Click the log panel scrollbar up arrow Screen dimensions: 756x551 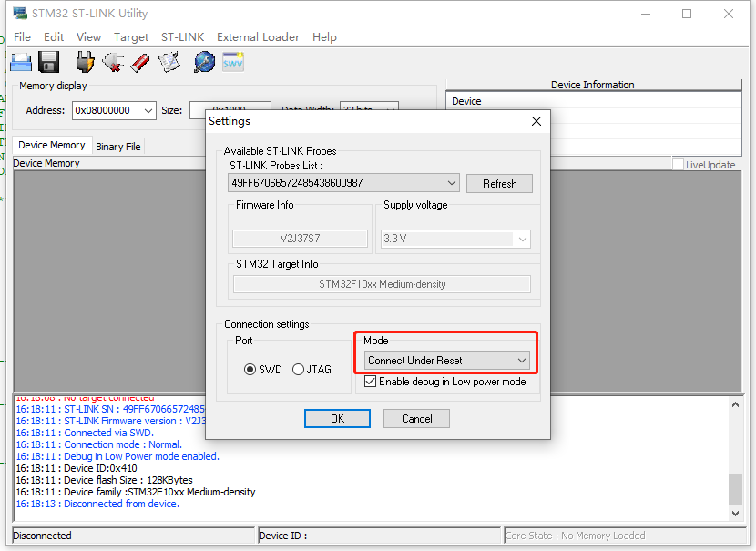click(x=735, y=405)
